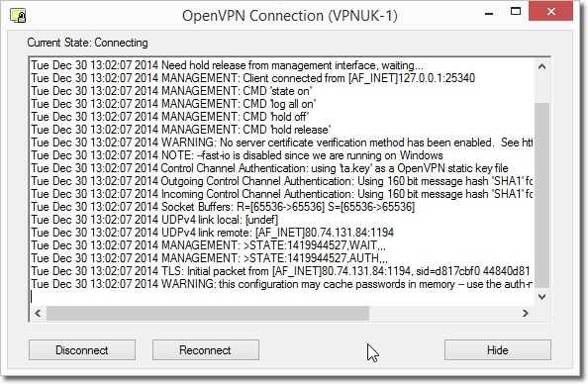
Task: Maximize the OpenVPN Connection window
Action: 516,11
